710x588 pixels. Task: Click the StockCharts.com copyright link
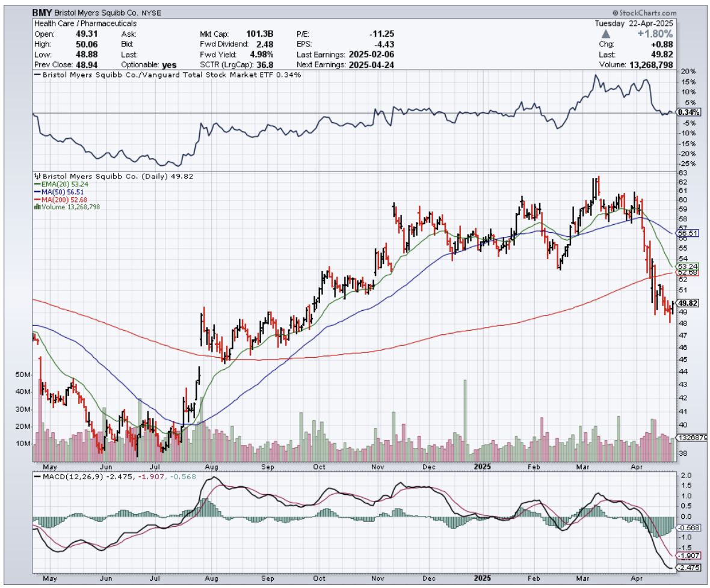644,13
